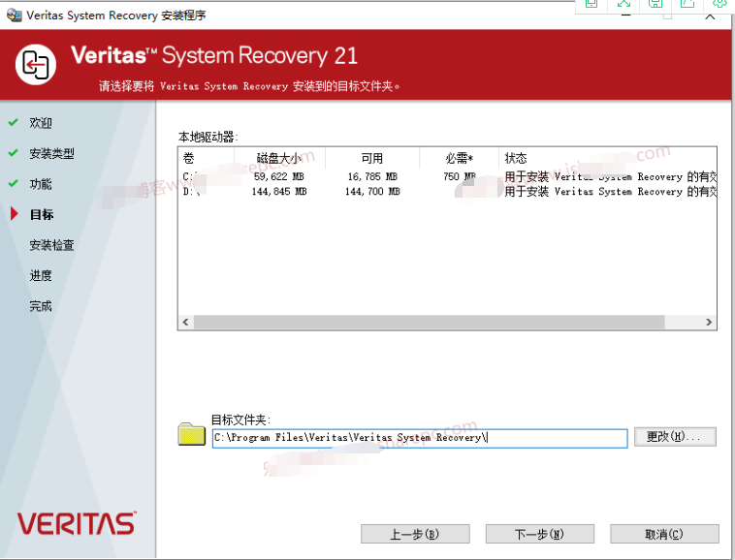Click the red VERITAS logo at bottom left
The width and height of the screenshot is (735, 560).
coord(77,523)
